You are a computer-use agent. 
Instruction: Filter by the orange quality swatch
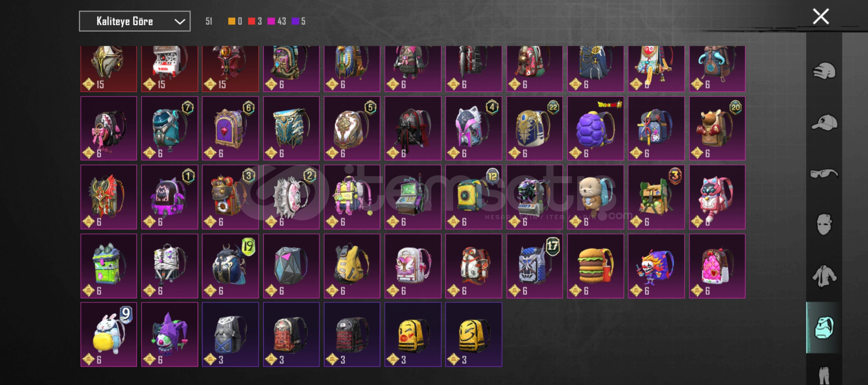232,21
